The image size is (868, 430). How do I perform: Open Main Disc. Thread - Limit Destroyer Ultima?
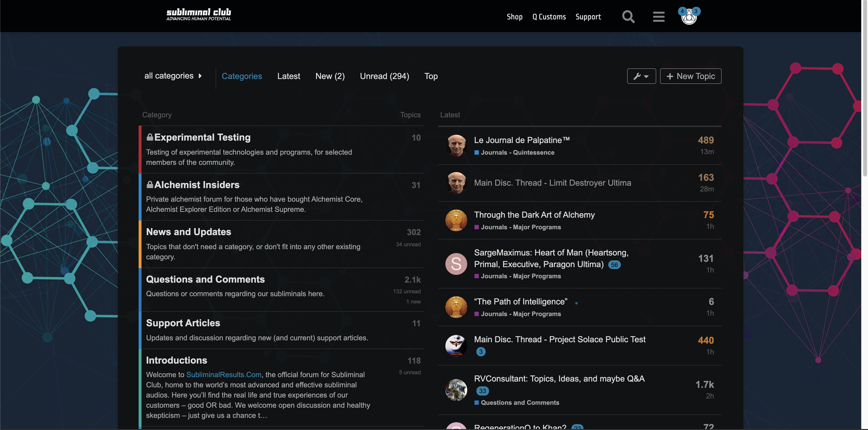tap(552, 183)
